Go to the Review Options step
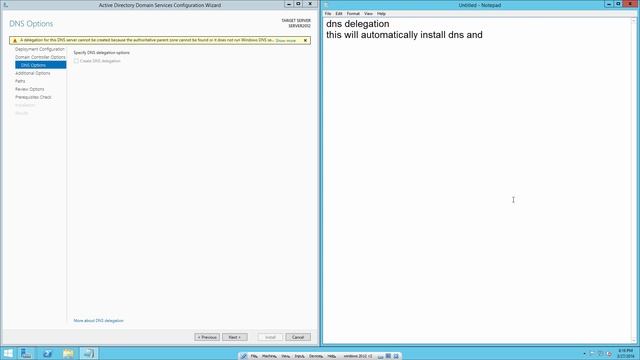Image resolution: width=640 pixels, height=360 pixels. (x=29, y=89)
